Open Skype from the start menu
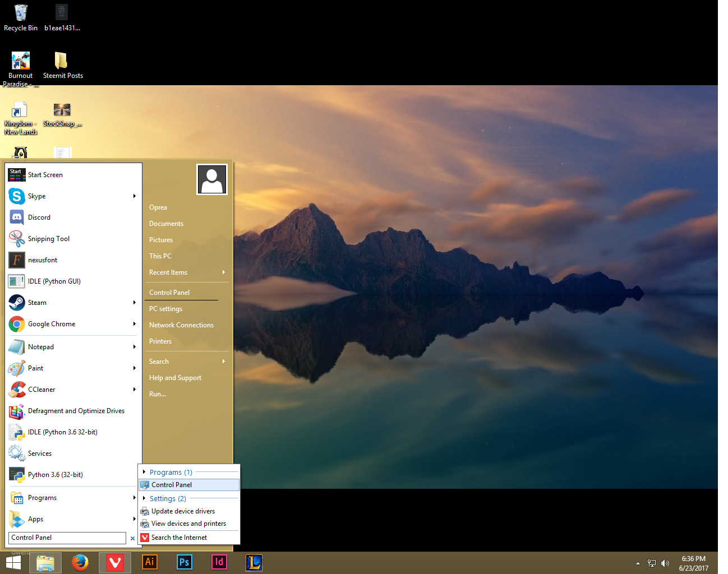 73,196
